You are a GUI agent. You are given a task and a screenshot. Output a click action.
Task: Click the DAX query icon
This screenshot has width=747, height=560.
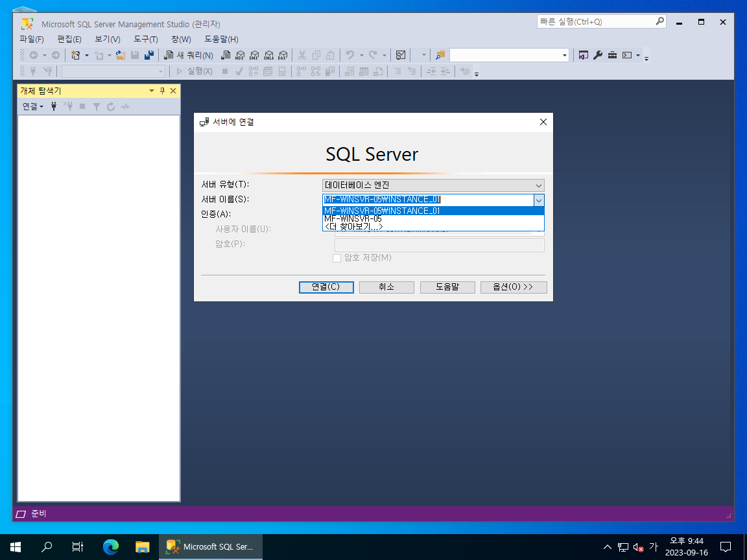point(283,55)
